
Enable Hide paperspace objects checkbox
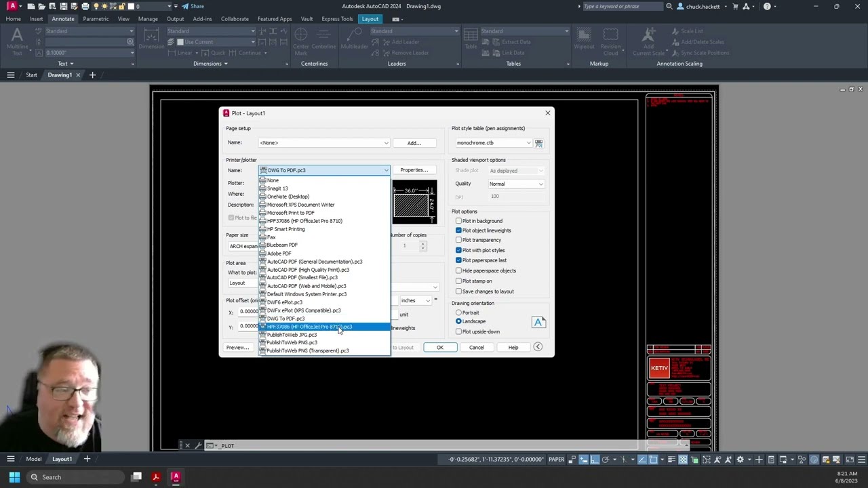click(459, 270)
